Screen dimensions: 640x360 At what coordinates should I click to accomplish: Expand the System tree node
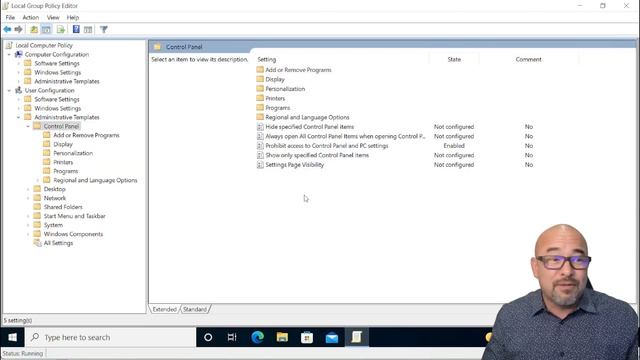[x=28, y=225]
